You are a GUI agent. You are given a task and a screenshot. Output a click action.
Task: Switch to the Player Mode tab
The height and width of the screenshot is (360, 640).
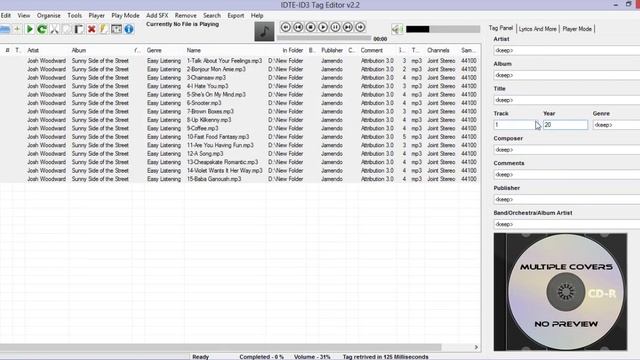[x=577, y=29]
